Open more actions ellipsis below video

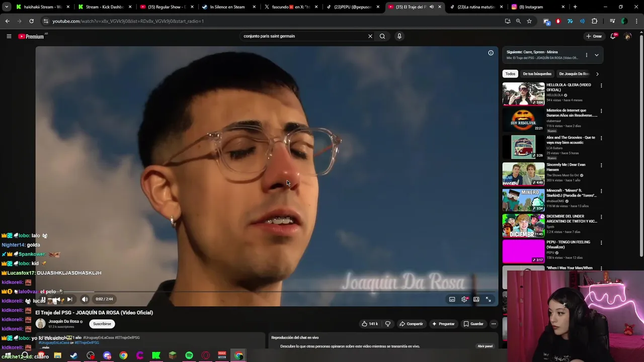click(494, 324)
